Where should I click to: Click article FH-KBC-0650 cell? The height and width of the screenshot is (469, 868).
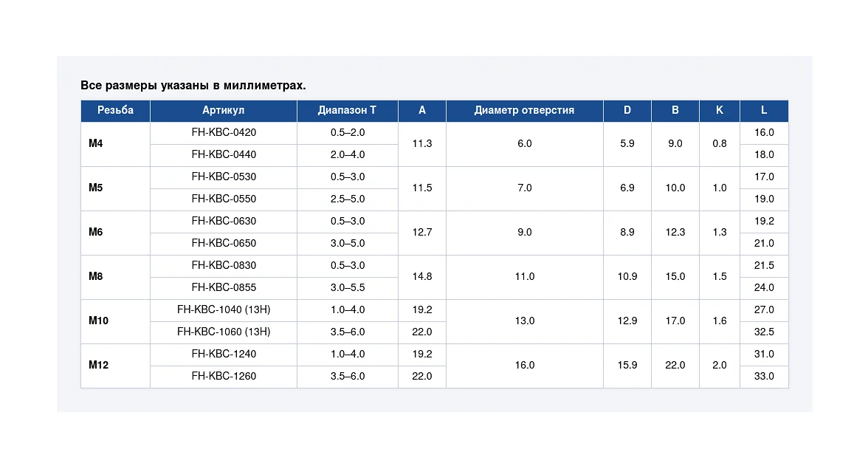click(x=224, y=243)
